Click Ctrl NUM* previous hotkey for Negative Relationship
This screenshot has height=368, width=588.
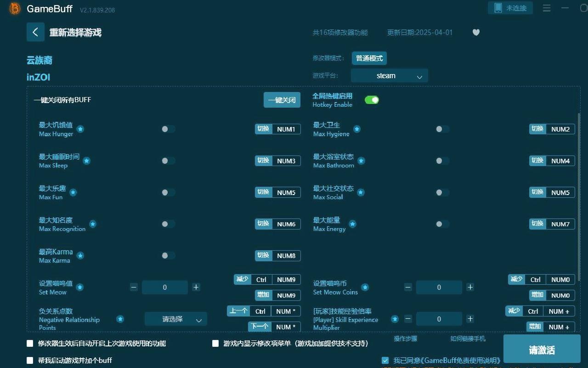(264, 311)
